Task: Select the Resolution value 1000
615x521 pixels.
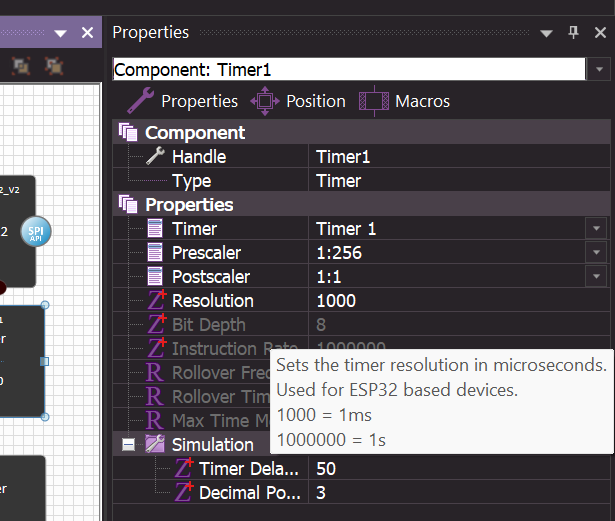Action: 336,301
